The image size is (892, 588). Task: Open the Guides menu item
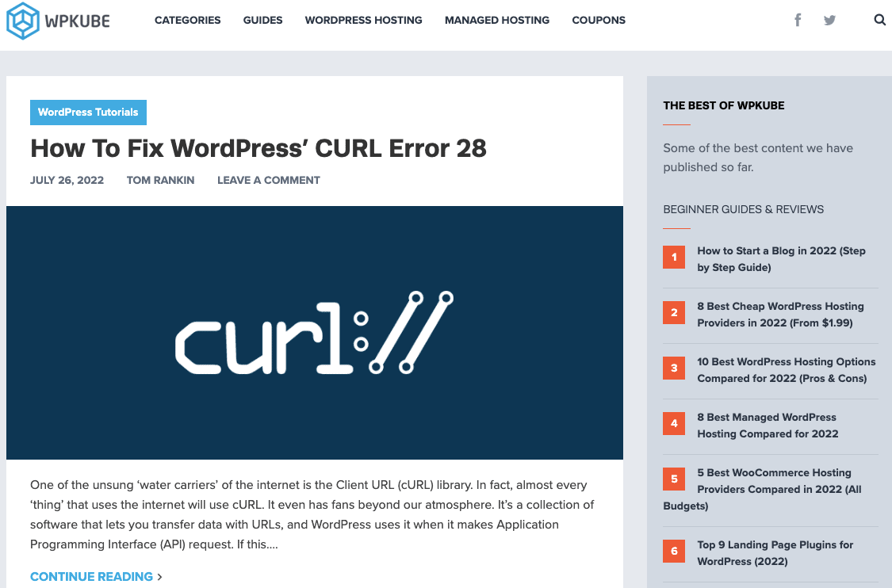[262, 20]
